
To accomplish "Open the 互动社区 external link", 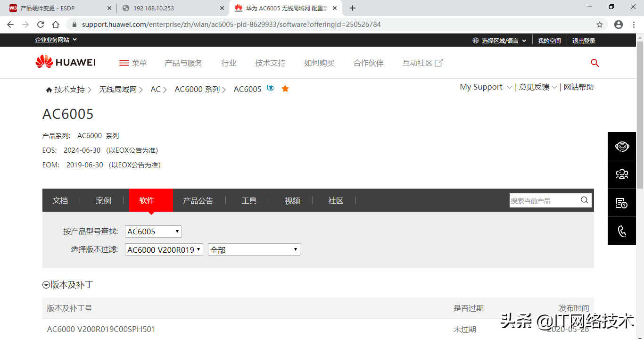I will pos(422,63).
